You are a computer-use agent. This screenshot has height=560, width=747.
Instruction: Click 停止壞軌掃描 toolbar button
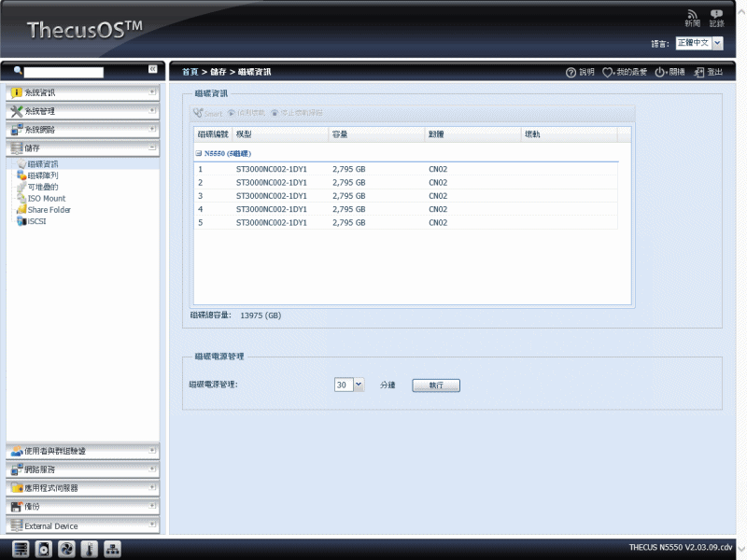click(x=297, y=113)
